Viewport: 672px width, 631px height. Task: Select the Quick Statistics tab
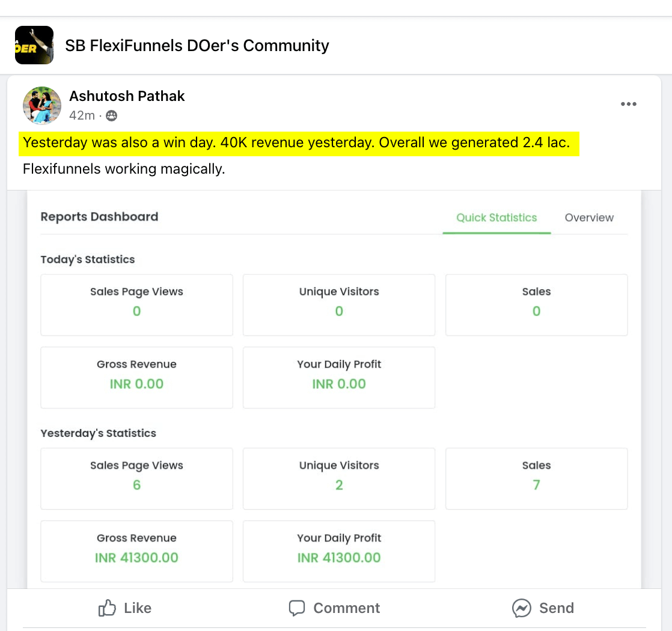[496, 218]
